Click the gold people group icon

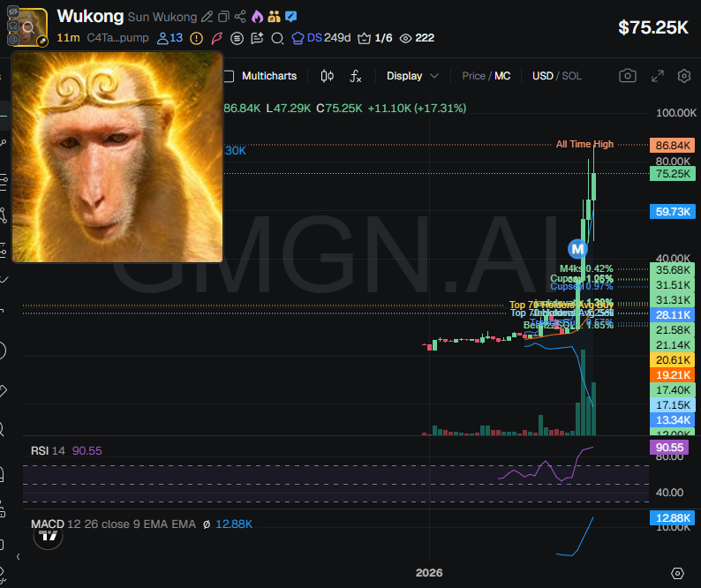[x=274, y=17]
